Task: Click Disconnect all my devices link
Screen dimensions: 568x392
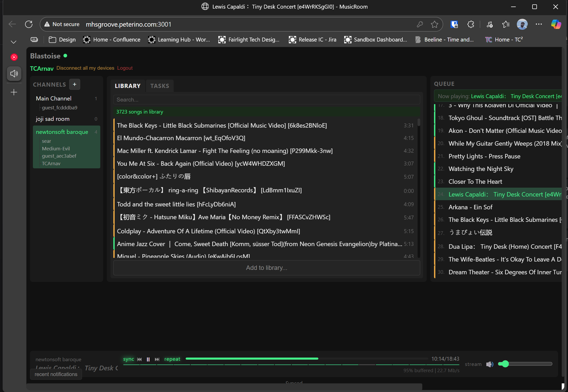Action: pos(85,68)
